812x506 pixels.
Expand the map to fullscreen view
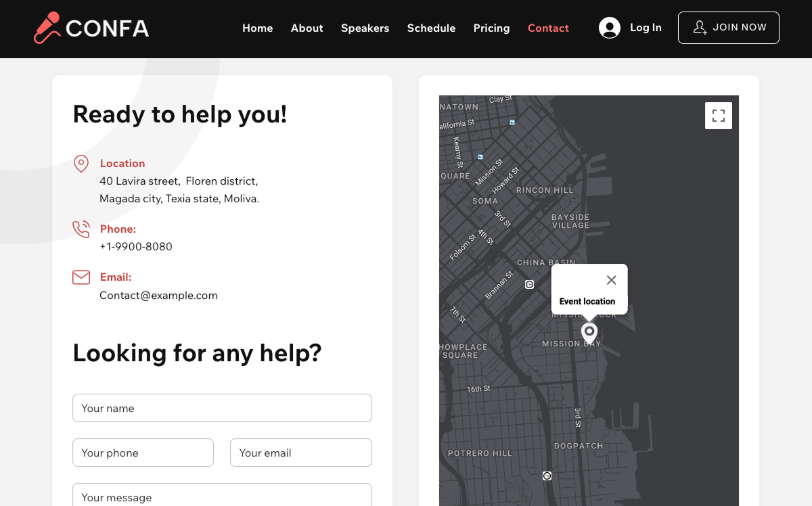tap(719, 116)
